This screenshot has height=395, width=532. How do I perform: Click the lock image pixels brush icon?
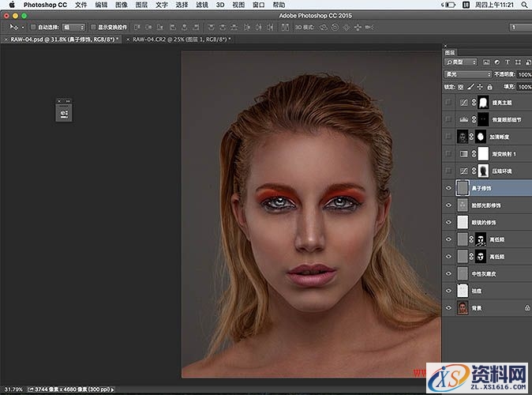click(469, 85)
